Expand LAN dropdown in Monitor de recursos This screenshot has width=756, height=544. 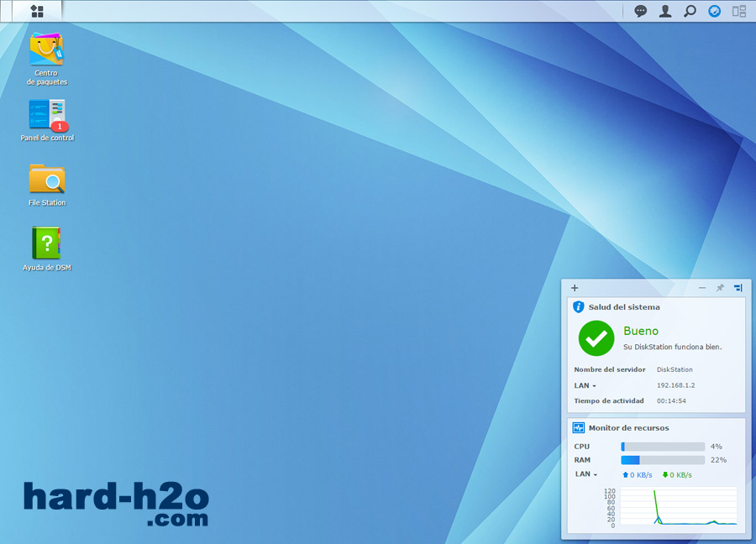[585, 474]
